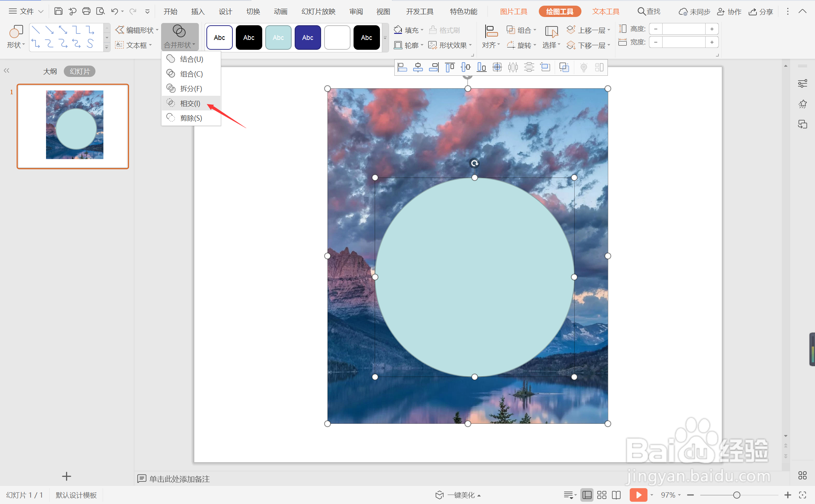Click the distribute vertically icon in floating toolbar
815x504 pixels.
[529, 67]
